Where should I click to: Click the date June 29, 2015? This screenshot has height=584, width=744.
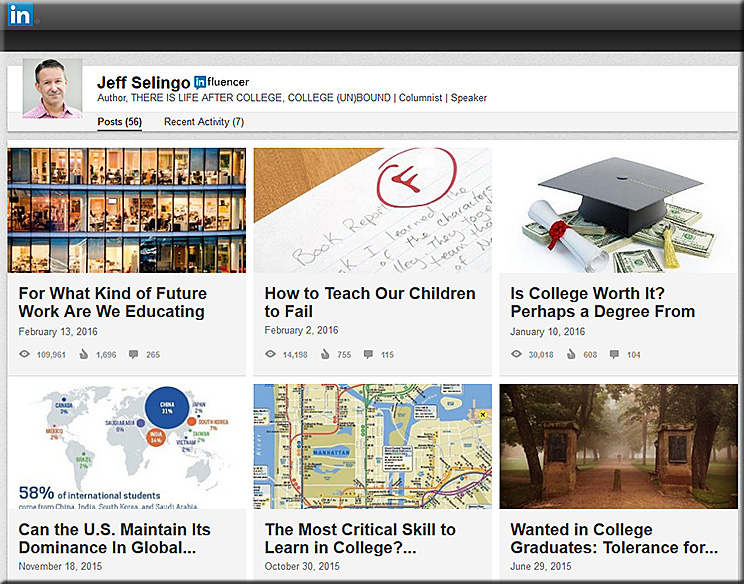tap(541, 566)
